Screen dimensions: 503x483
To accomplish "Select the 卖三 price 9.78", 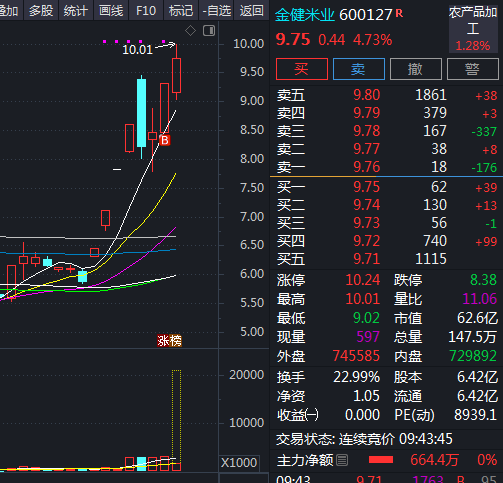I will click(x=366, y=131).
